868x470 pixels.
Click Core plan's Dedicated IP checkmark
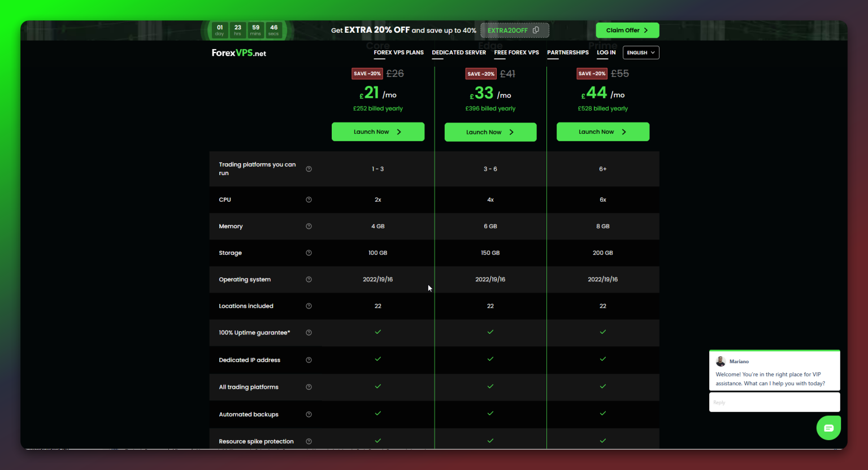(x=377, y=360)
